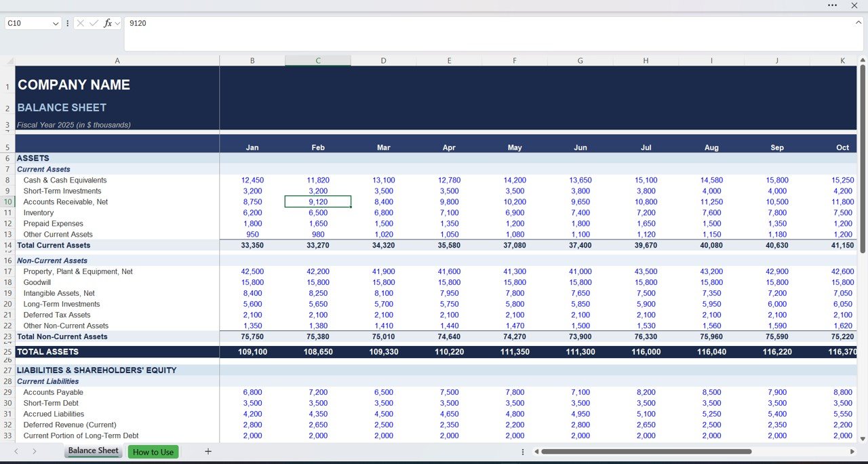The height and width of the screenshot is (464, 868).
Task: Open the Name Box dropdown
Action: pyautogui.click(x=54, y=22)
